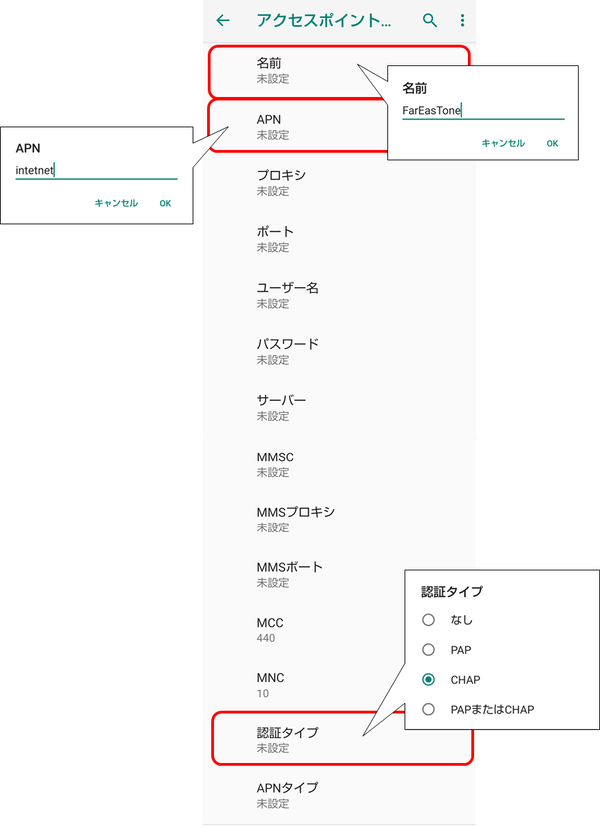Image resolution: width=600 pixels, height=827 pixels.
Task: Click キャンセル in the 名前 dialog
Action: tap(503, 143)
